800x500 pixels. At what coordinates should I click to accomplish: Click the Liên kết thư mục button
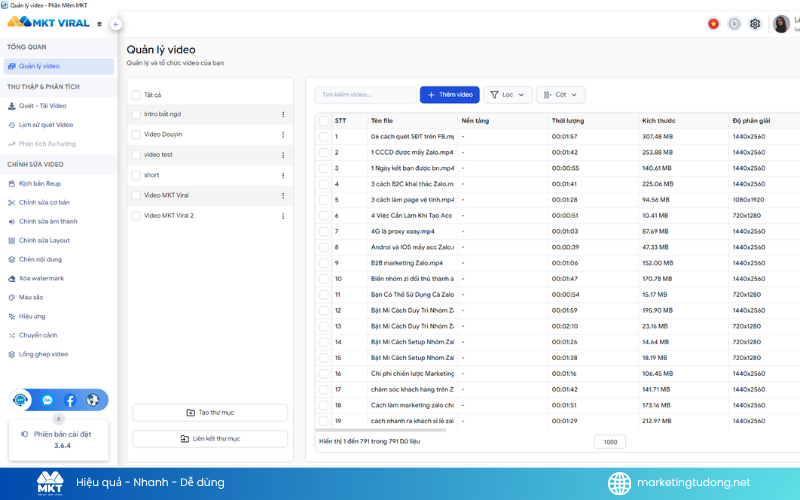210,439
